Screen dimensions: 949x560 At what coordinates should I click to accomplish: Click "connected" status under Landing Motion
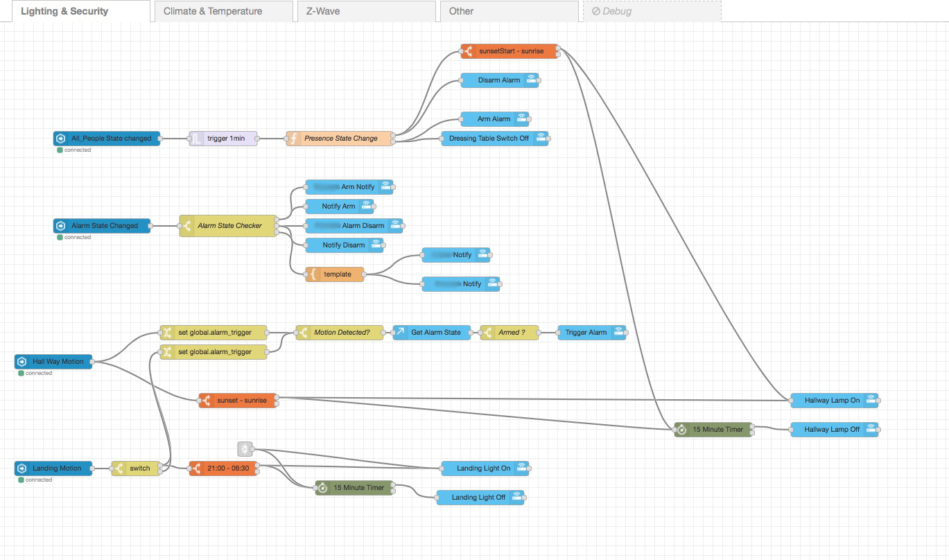coord(38,480)
